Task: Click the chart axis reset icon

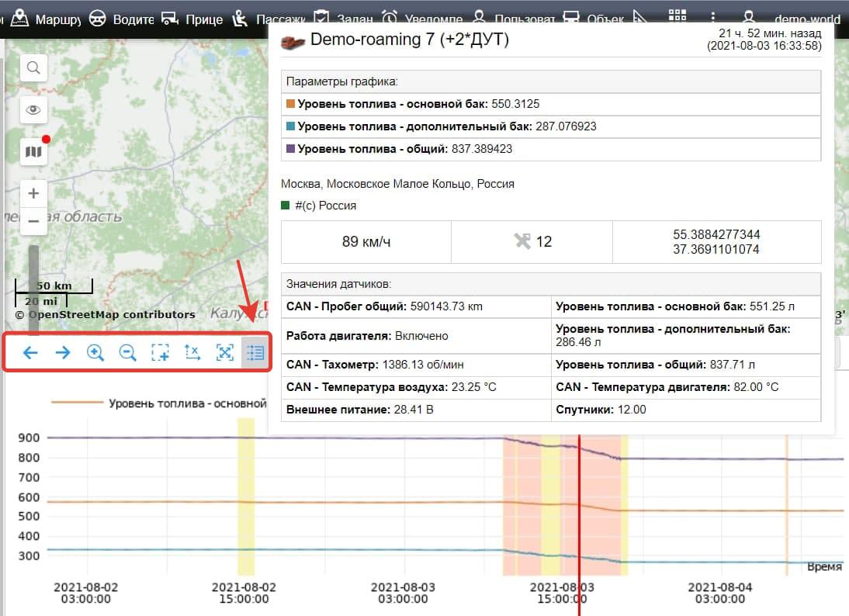Action: click(192, 353)
